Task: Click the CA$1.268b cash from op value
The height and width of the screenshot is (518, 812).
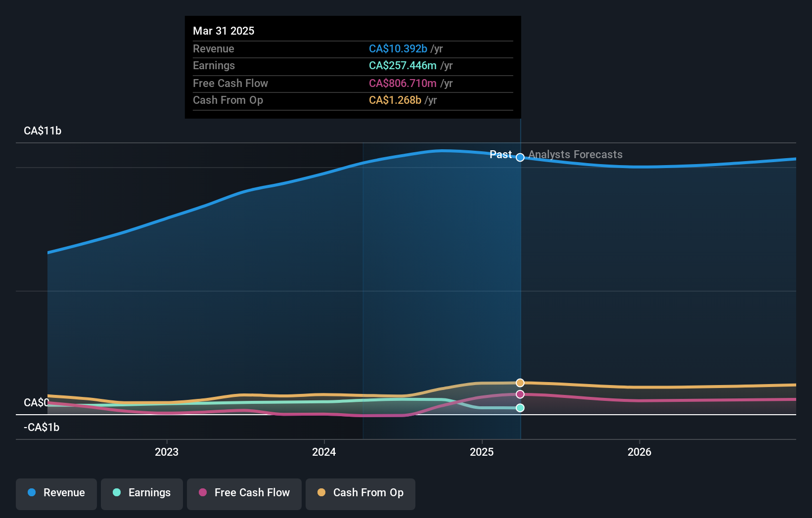Action: point(395,100)
